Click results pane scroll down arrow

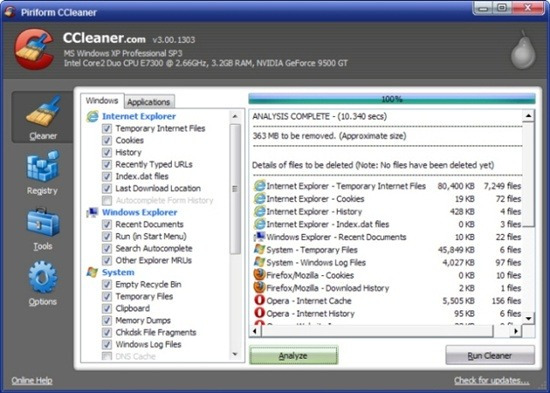click(529, 318)
